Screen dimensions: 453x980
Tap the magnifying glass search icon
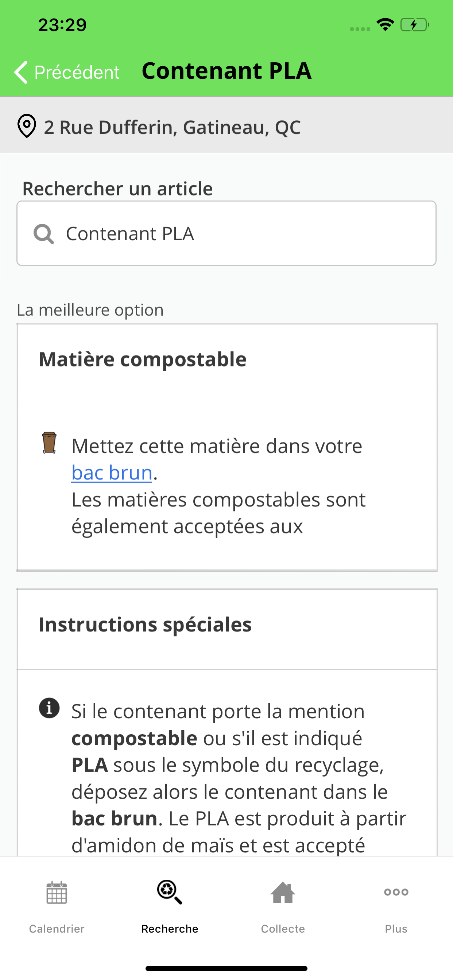43,234
